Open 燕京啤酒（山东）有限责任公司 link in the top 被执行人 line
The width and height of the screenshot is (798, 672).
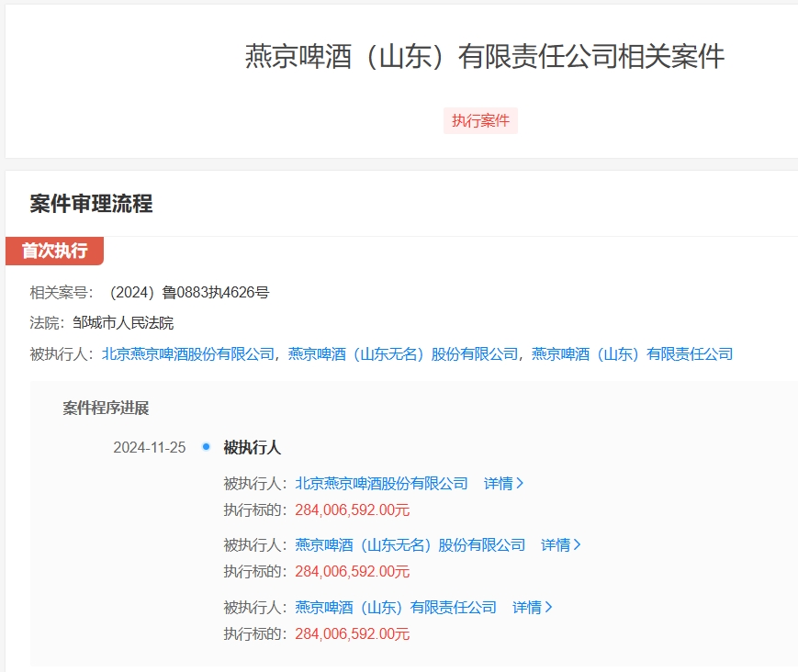[x=632, y=354]
